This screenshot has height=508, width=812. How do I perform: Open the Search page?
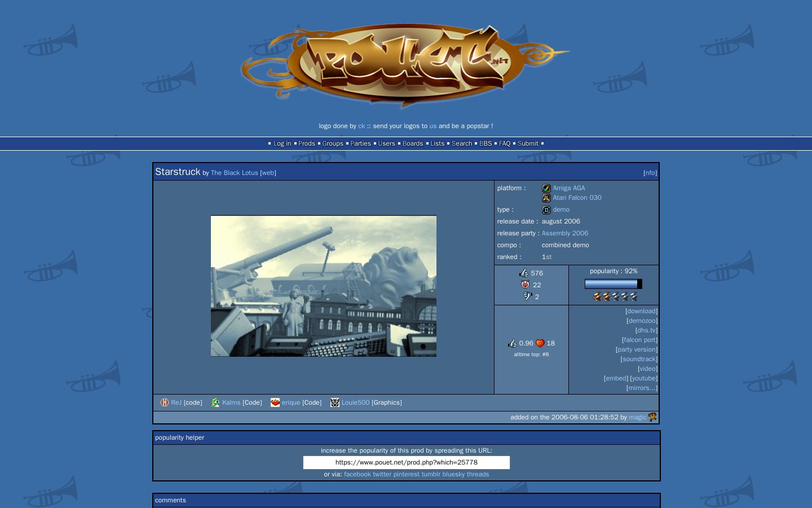tap(462, 143)
